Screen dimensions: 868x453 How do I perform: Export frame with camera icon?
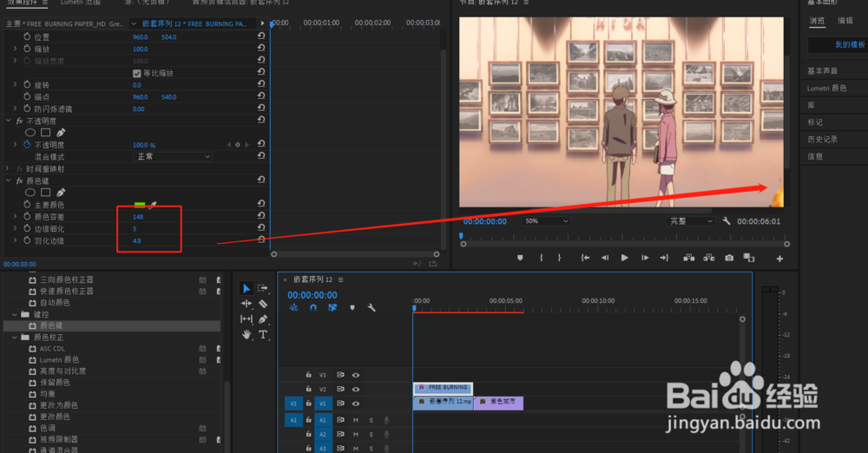click(x=729, y=258)
